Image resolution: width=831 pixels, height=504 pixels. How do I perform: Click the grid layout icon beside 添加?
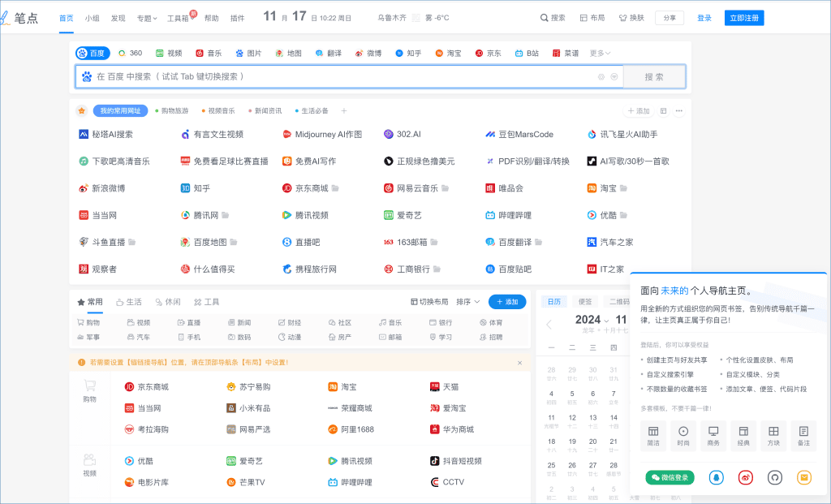pos(663,110)
